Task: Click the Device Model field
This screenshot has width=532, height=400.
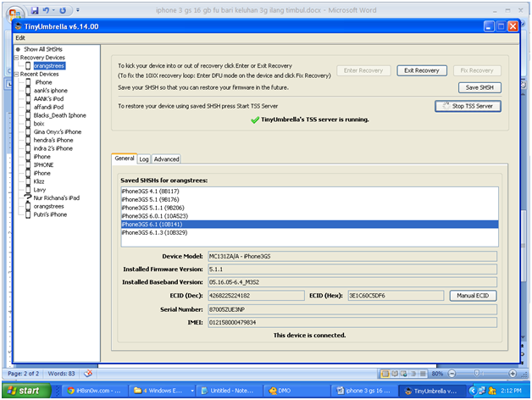Action: point(352,257)
